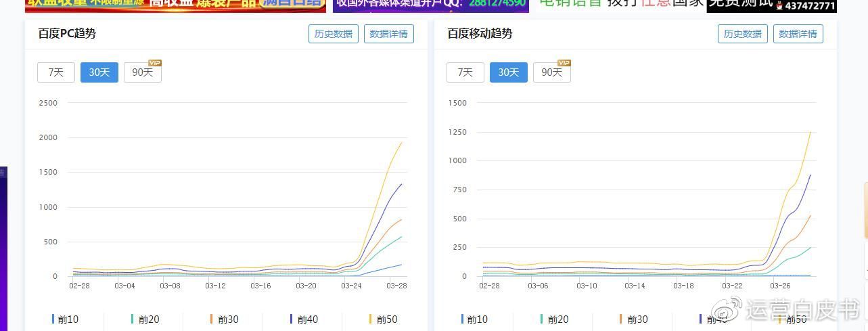Open 历史数据 for 百度移动趋势

743,34
